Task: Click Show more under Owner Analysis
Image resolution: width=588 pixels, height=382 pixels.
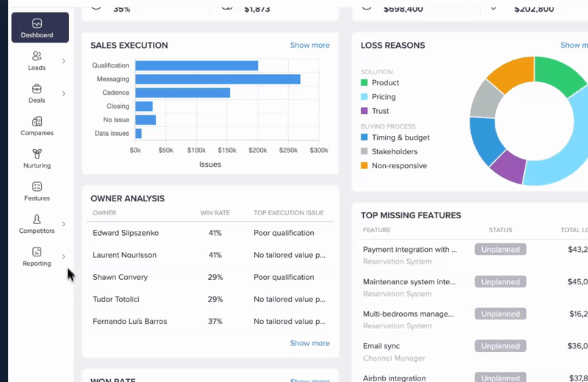Action: tap(309, 343)
